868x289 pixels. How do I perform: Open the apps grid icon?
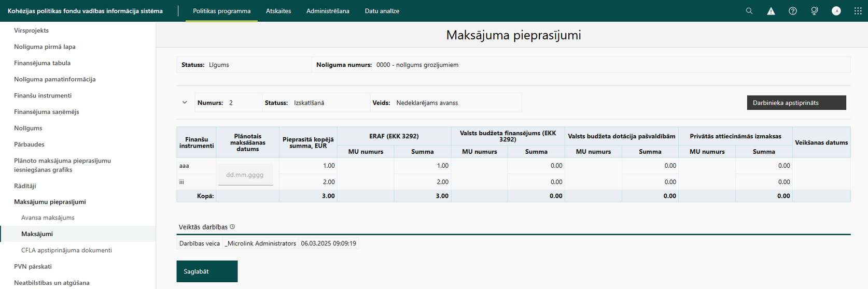(x=858, y=11)
